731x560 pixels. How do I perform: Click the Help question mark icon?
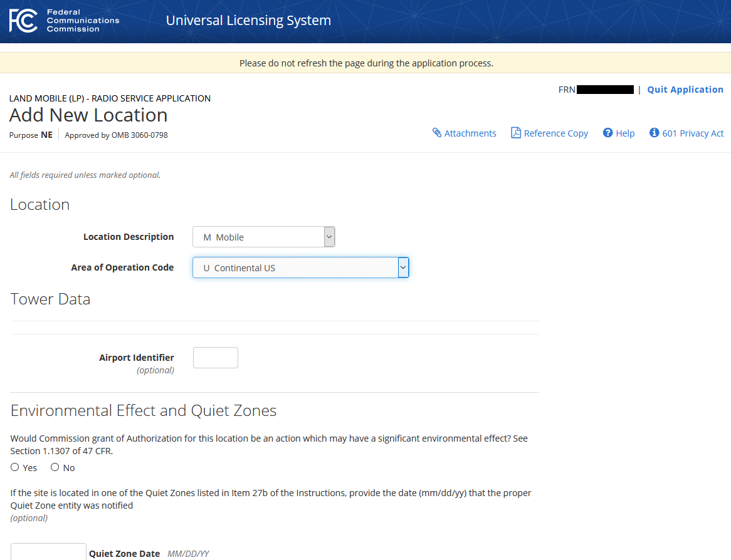click(607, 133)
